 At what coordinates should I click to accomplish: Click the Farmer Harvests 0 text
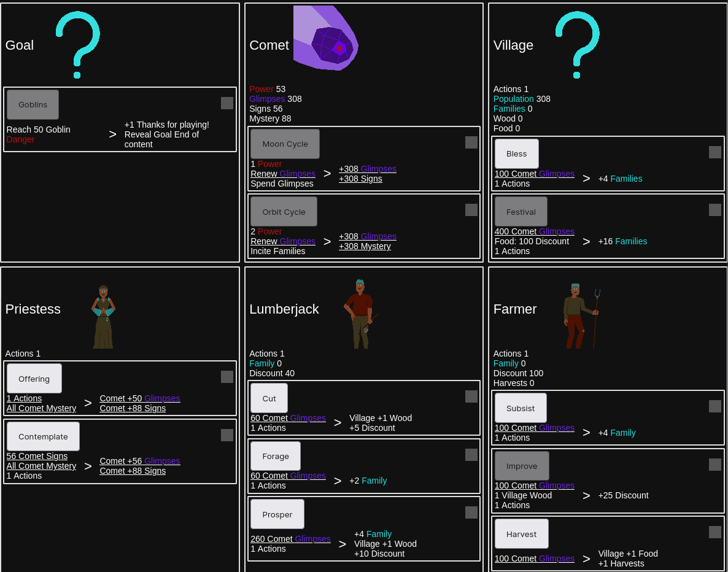(514, 383)
